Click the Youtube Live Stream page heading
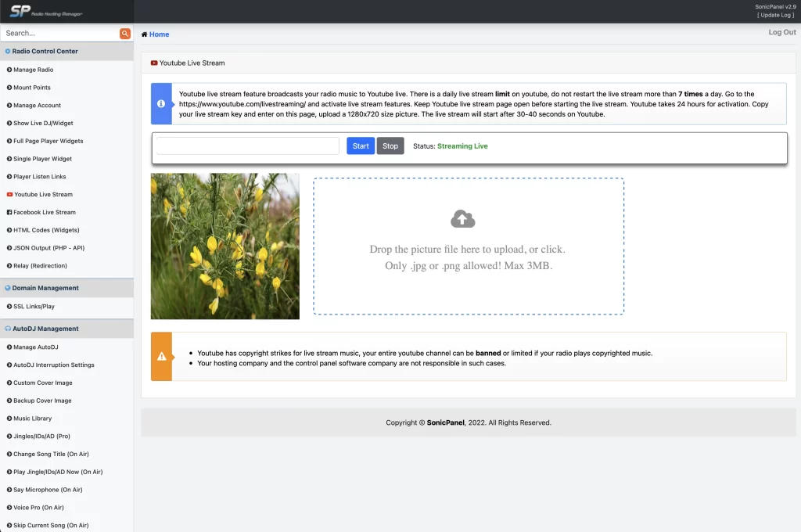Viewport: 801px width, 532px height. (x=192, y=63)
